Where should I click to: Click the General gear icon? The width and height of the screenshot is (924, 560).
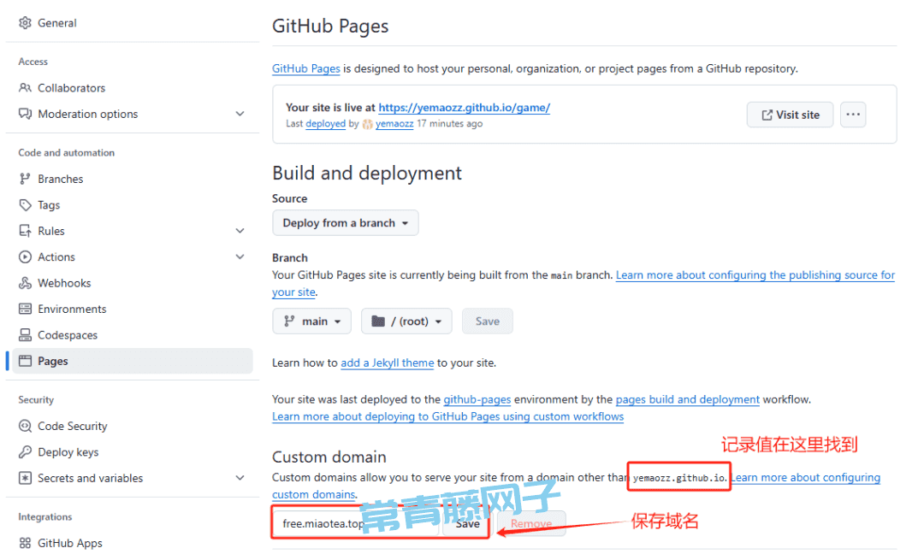(x=25, y=23)
